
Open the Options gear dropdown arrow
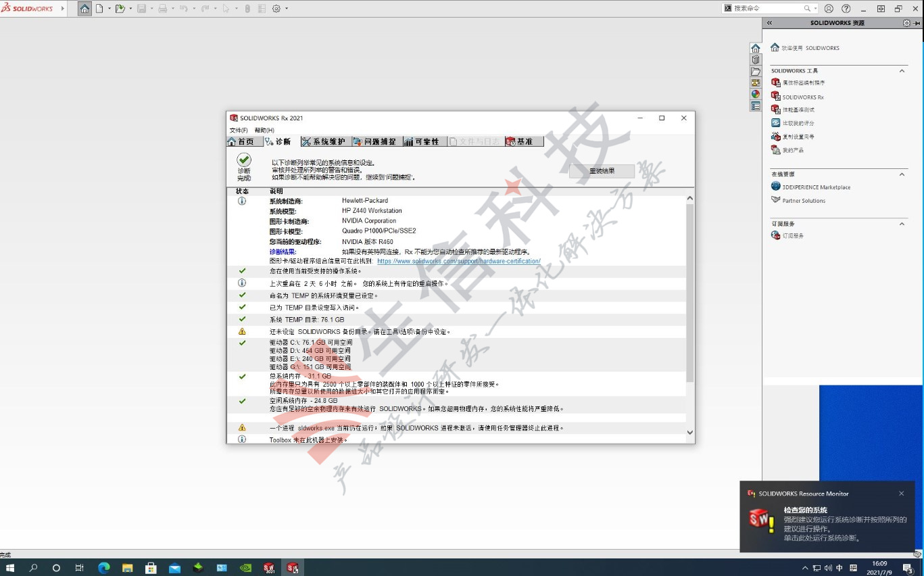[x=287, y=9]
